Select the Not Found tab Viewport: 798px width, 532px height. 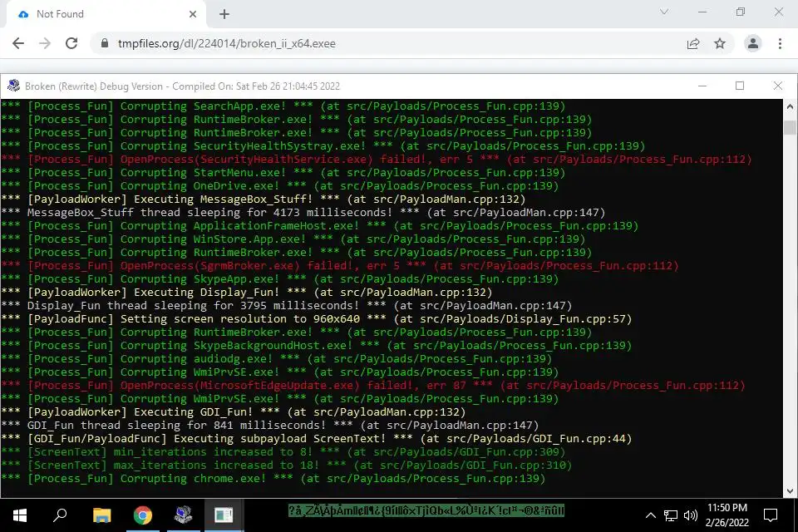coord(106,14)
